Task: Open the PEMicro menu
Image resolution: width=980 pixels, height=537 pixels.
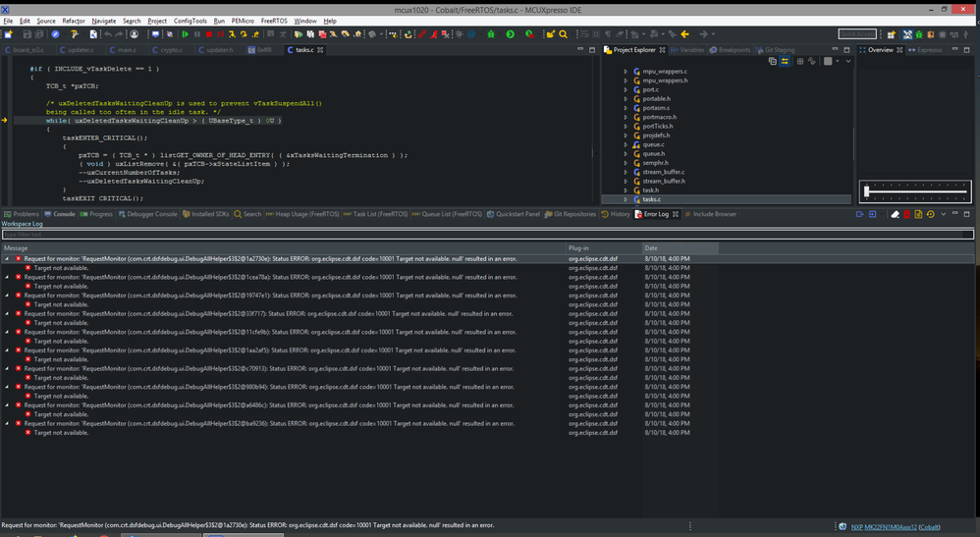Action: click(x=243, y=21)
